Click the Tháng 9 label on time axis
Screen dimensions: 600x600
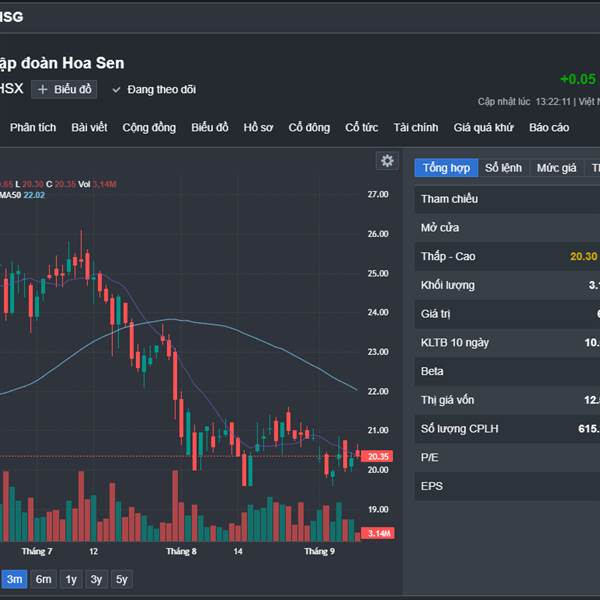click(320, 551)
